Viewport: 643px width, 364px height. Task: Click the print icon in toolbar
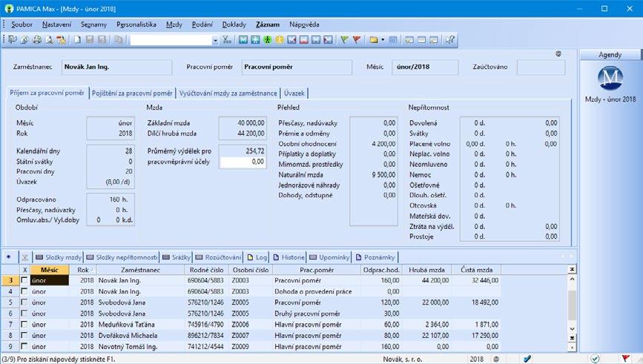point(37,40)
